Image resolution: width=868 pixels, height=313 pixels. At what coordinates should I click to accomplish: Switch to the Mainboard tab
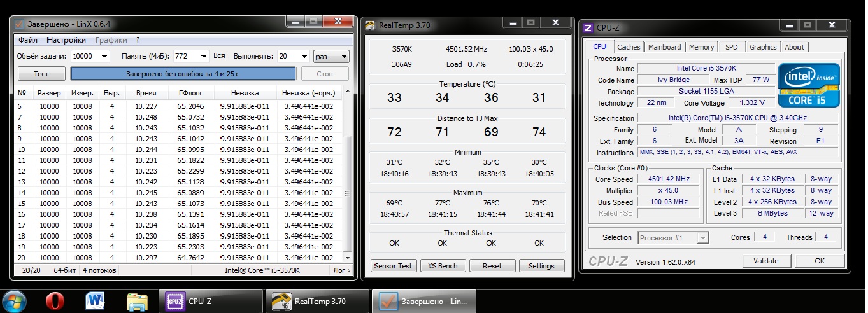pyautogui.click(x=664, y=47)
